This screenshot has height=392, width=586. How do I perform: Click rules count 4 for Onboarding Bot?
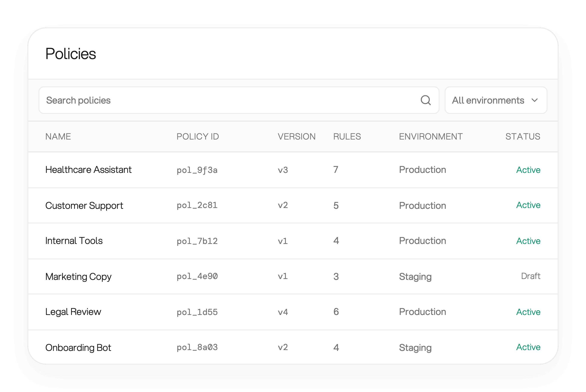tap(336, 347)
